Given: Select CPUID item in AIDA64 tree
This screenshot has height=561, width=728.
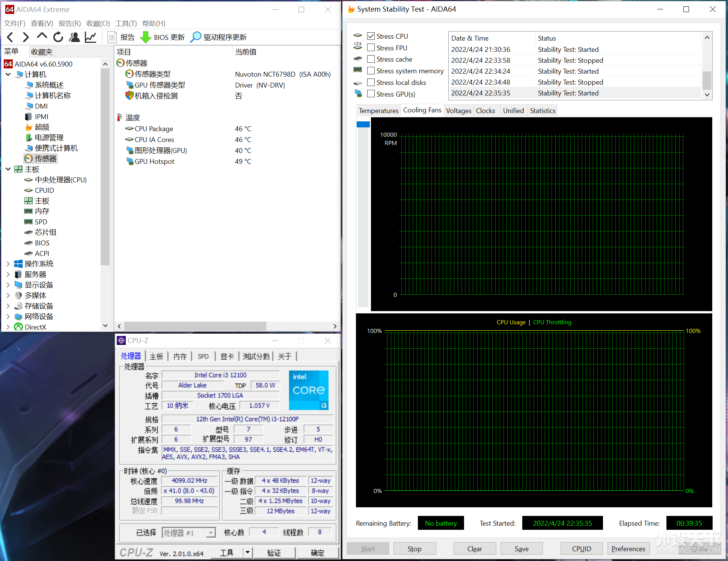Looking at the screenshot, I should tap(39, 190).
